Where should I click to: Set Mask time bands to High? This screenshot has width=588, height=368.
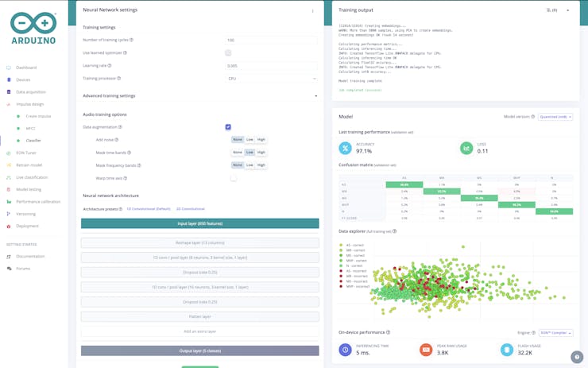[x=261, y=153]
